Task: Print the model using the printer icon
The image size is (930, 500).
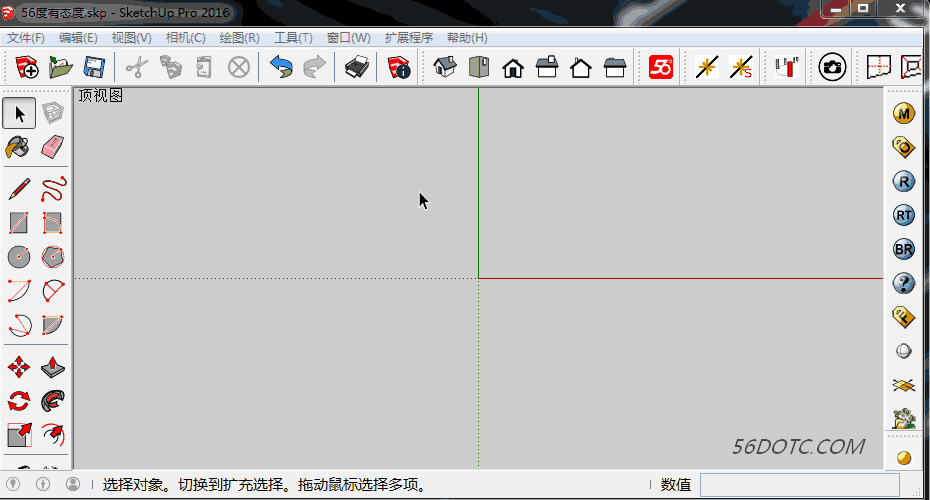Action: [357, 67]
